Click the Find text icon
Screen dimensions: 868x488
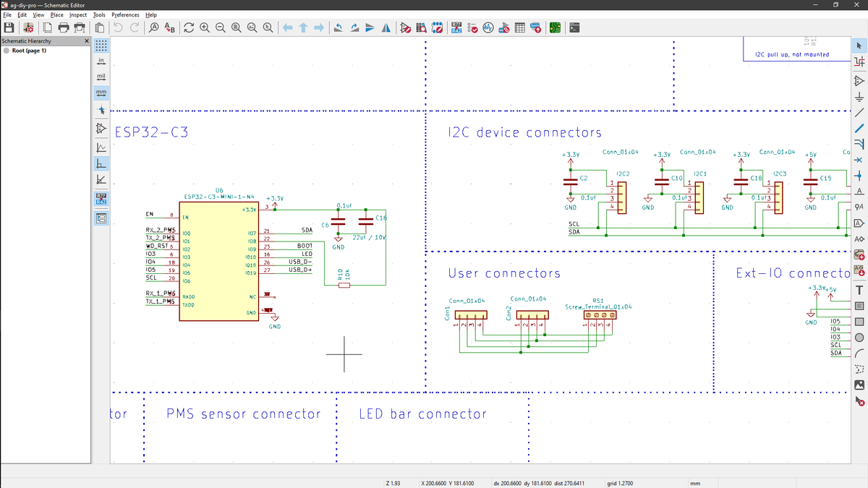[x=154, y=27]
